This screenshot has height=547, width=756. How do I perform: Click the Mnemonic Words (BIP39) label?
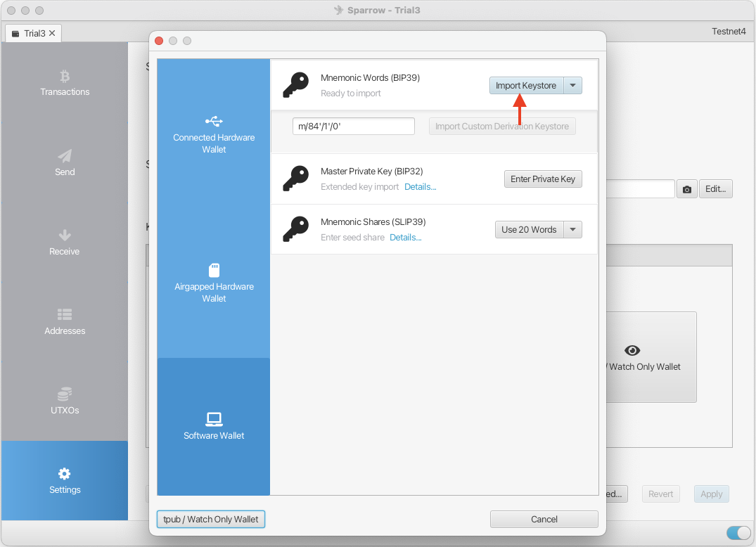(371, 77)
